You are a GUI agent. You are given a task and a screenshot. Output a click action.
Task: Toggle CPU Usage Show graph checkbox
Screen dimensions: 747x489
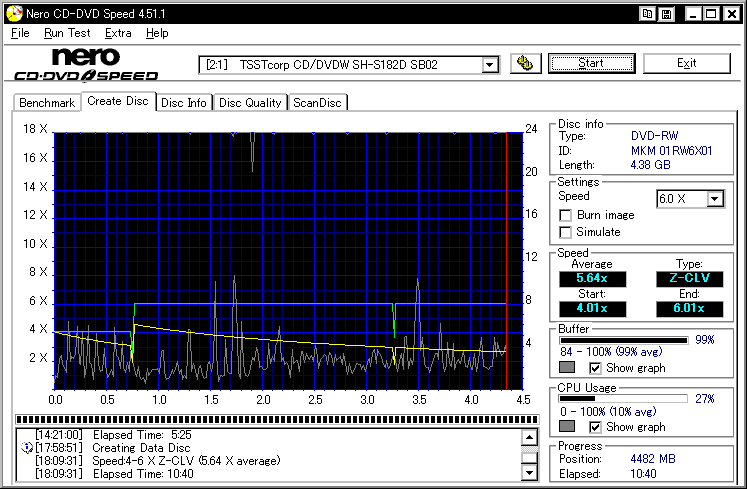(x=595, y=427)
